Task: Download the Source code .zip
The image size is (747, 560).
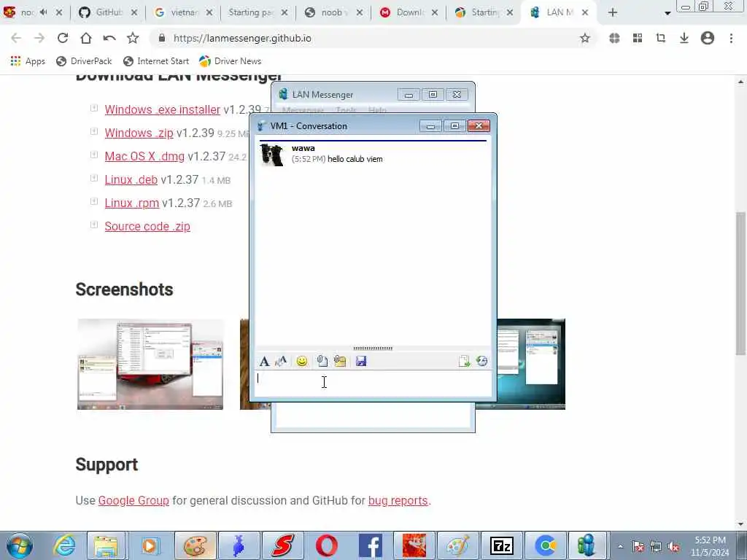Action: pos(147,226)
